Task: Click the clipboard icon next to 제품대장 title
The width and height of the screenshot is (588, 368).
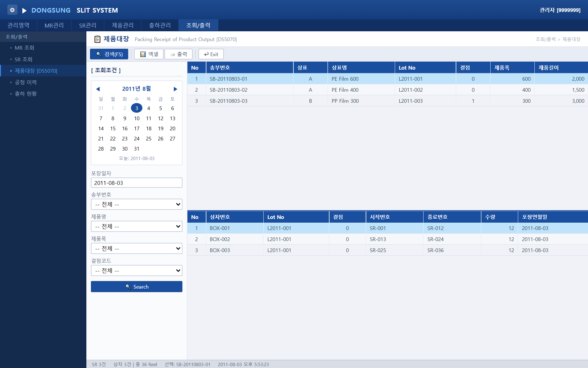Action: pos(97,39)
